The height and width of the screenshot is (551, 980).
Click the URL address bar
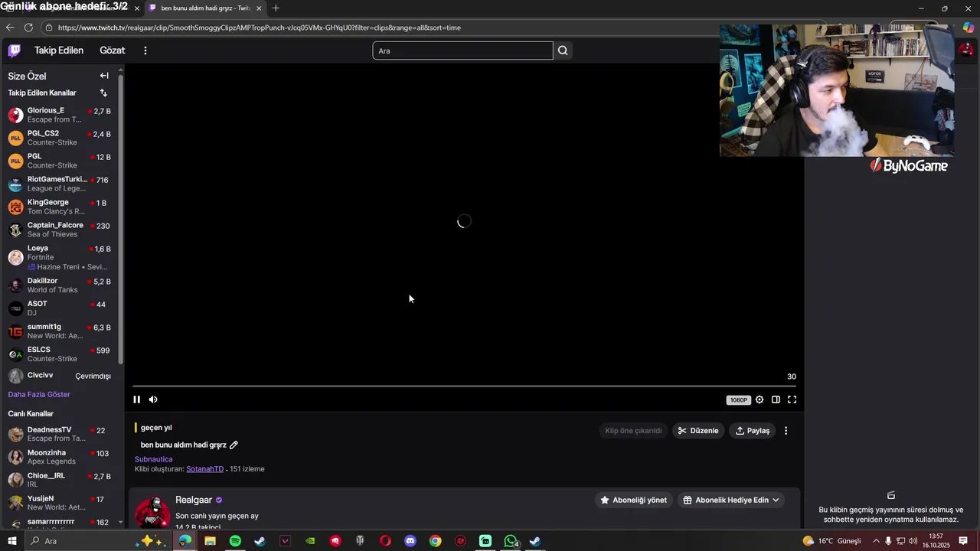pyautogui.click(x=383, y=28)
